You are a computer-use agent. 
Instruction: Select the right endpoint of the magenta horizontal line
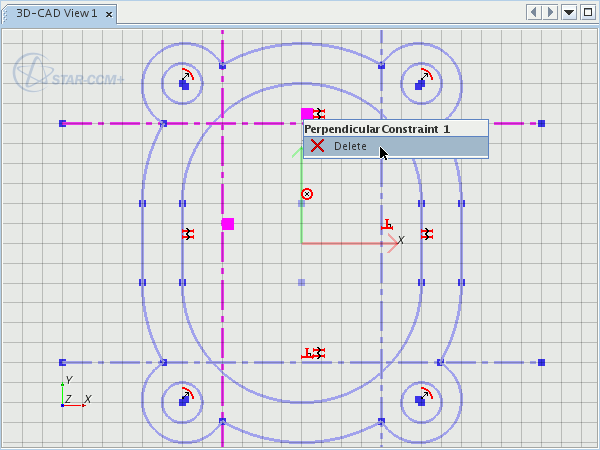(541, 123)
